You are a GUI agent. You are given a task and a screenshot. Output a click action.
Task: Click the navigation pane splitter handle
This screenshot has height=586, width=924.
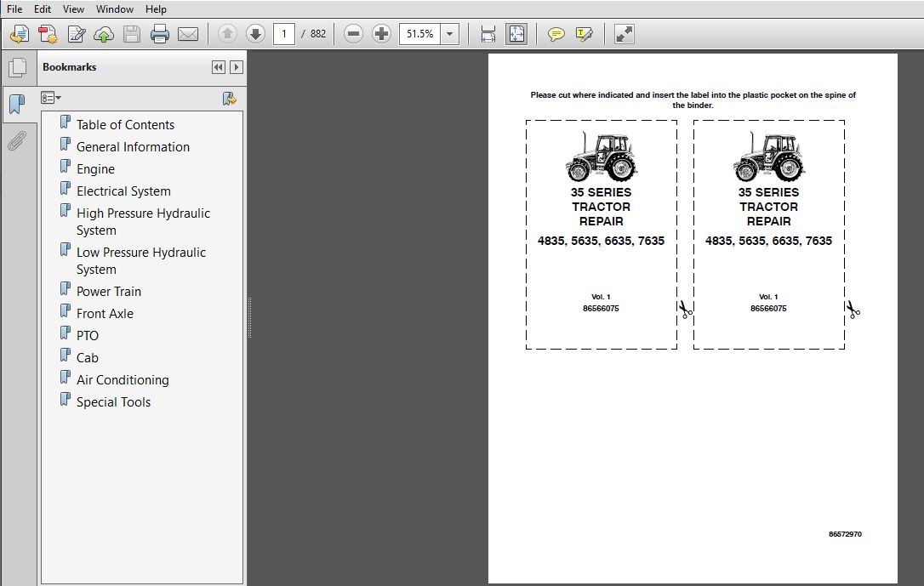coord(249,317)
